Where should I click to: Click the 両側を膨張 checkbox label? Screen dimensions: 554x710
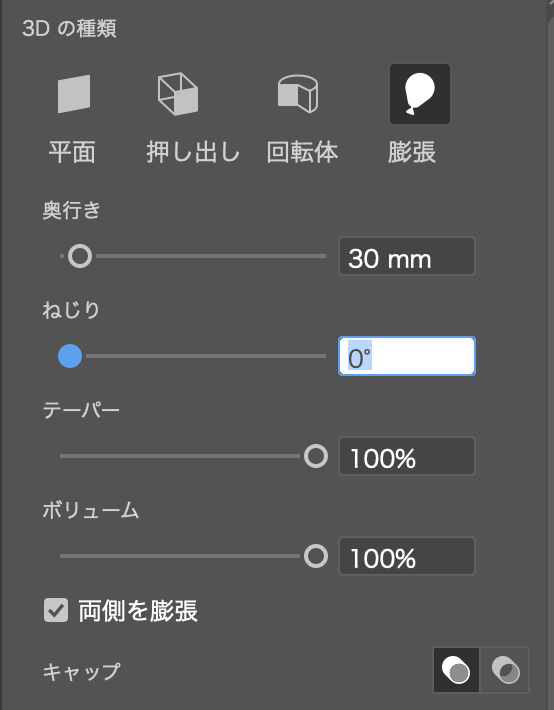click(138, 610)
